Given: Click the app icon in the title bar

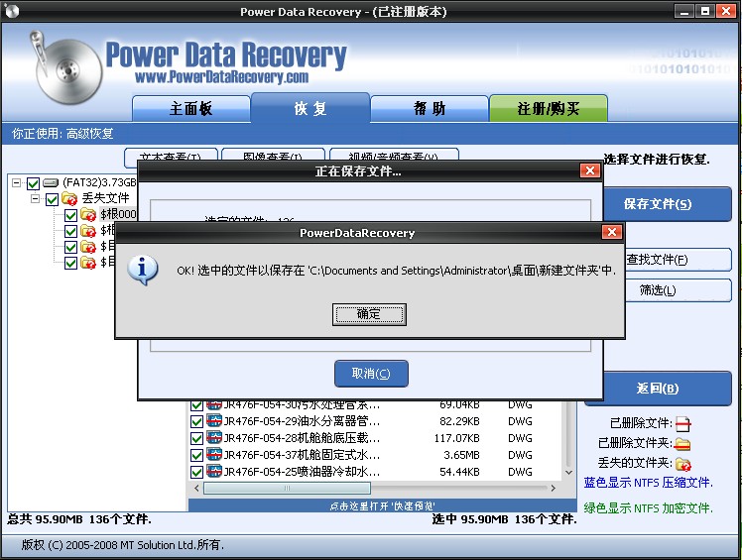Looking at the screenshot, I should (11, 10).
